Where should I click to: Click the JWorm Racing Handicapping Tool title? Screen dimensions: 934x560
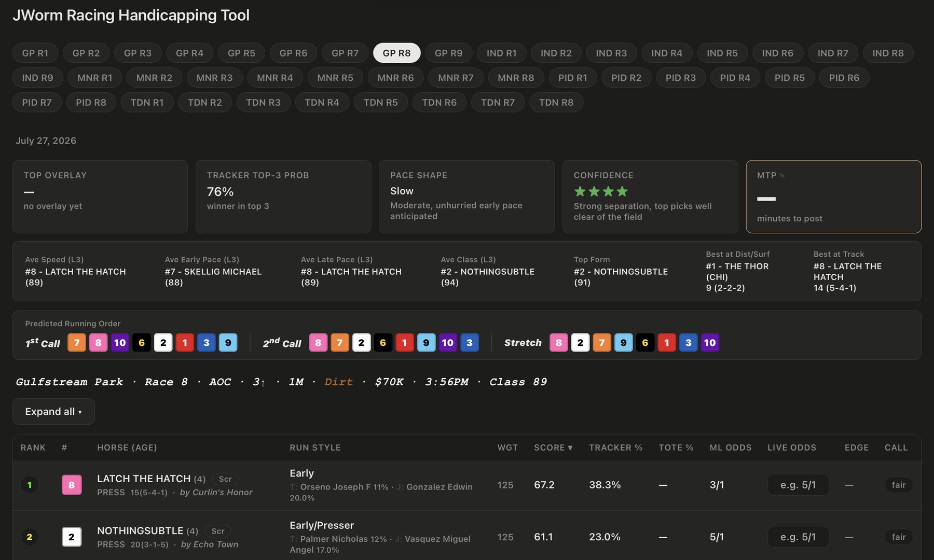point(131,15)
